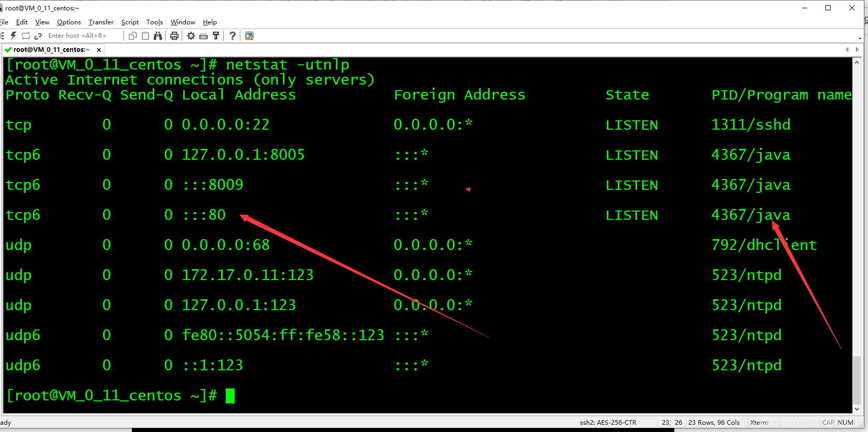
Task: Click the text '127.0.0.1:8005'
Action: (x=243, y=155)
